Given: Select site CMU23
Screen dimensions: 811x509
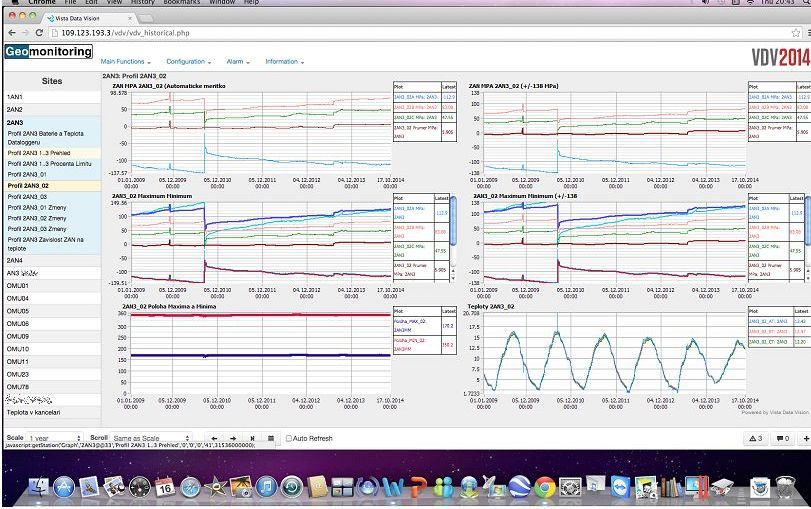Looking at the screenshot, I should (52, 375).
